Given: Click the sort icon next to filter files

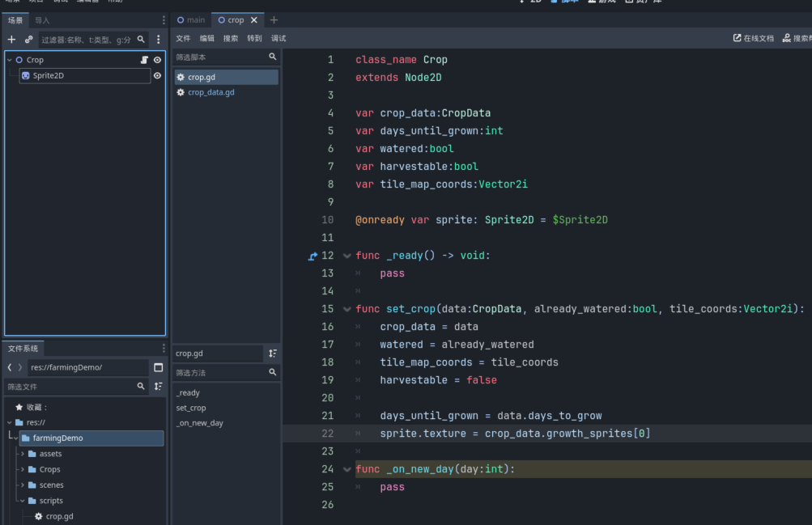Looking at the screenshot, I should pos(158,387).
